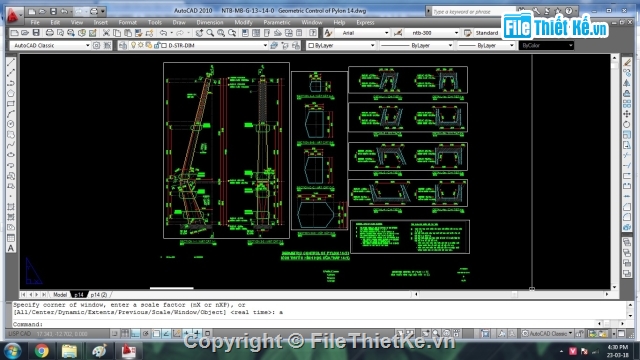This screenshot has height=360, width=640.
Task: Click the Move tool in Modify toolbar
Action: (x=627, y=114)
